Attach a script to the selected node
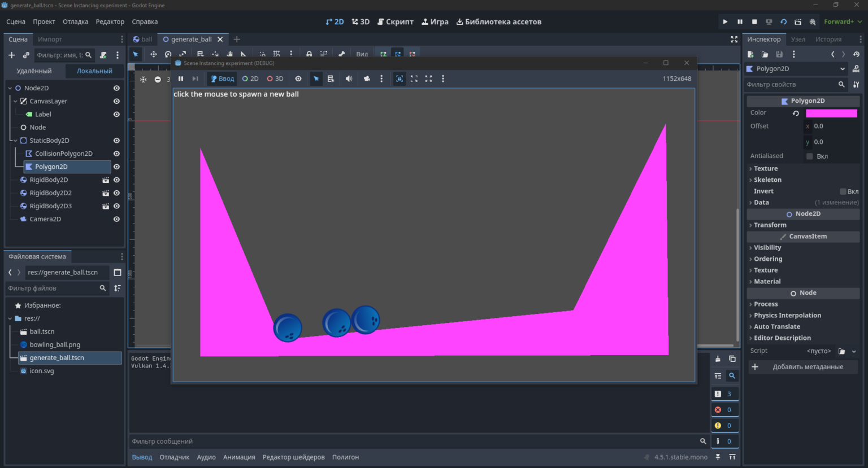Viewport: 868px width, 468px height. (x=103, y=55)
